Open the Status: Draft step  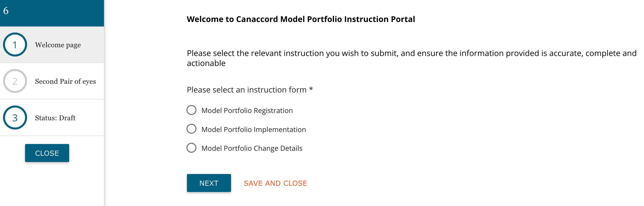[x=55, y=118]
